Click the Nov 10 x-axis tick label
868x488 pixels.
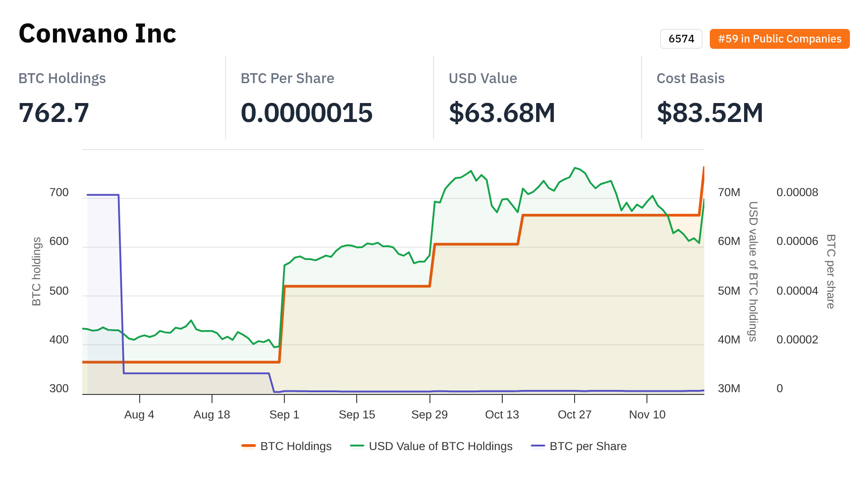tap(647, 414)
